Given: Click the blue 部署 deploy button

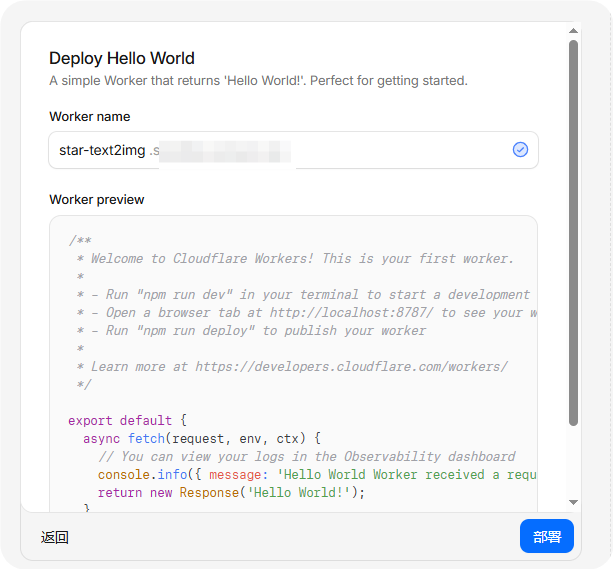Looking at the screenshot, I should click(547, 536).
